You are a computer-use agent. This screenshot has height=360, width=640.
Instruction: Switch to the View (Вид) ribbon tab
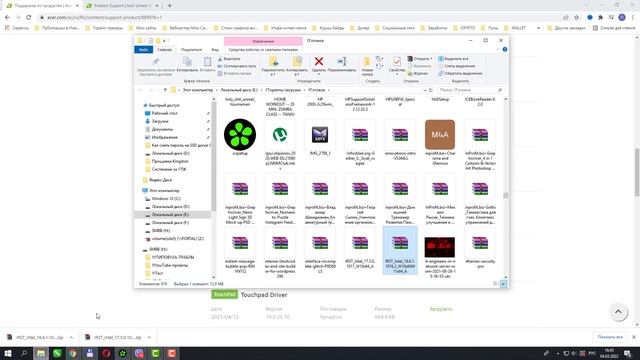tap(215, 50)
